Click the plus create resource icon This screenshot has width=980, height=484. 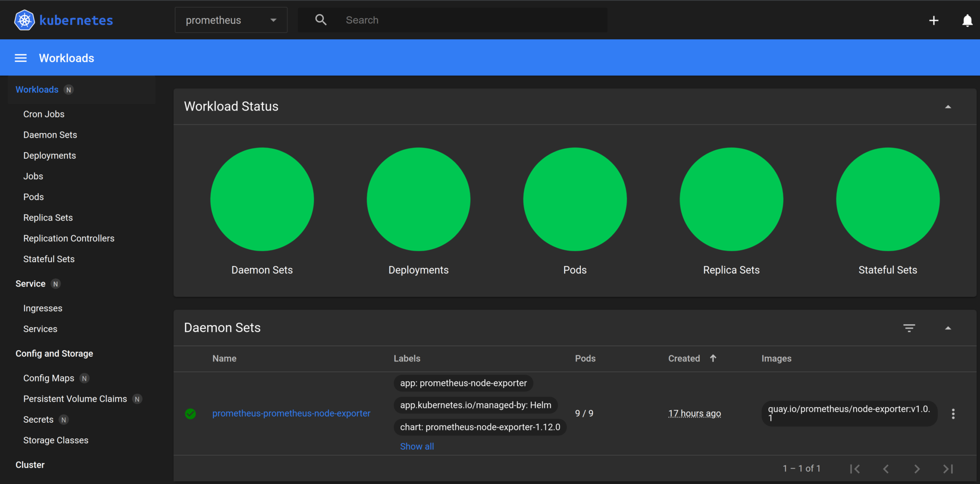pos(934,20)
